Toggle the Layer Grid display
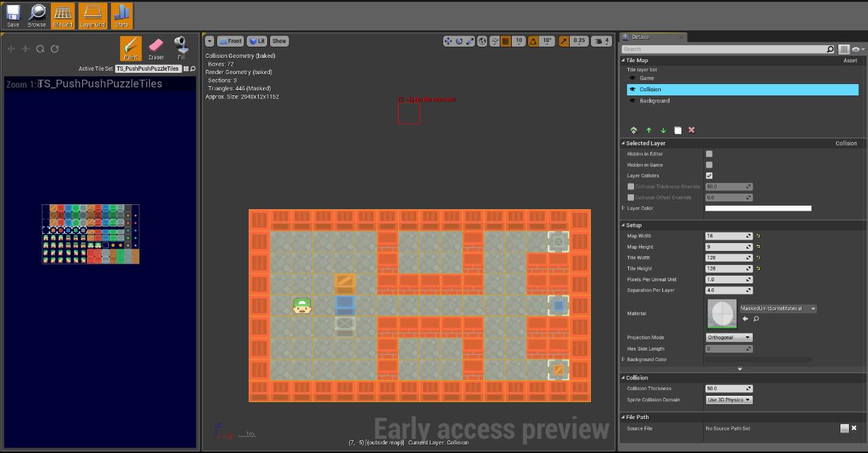Viewport: 868px width, 453px height. [x=93, y=16]
